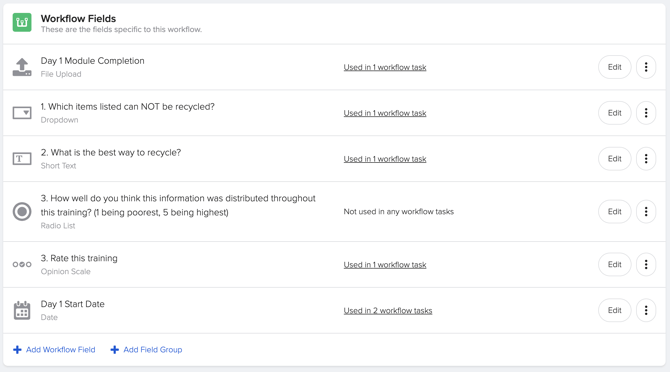Click the 'Dropdown' type label
The height and width of the screenshot is (372, 670).
click(x=59, y=120)
